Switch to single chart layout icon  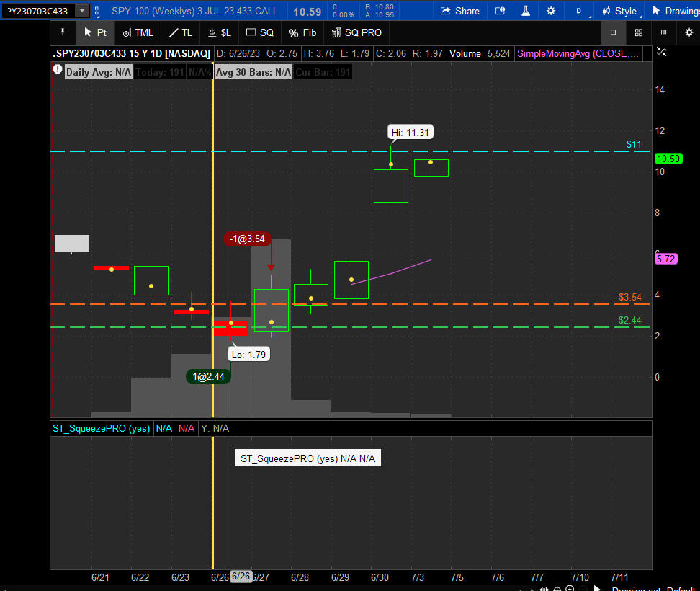613,32
